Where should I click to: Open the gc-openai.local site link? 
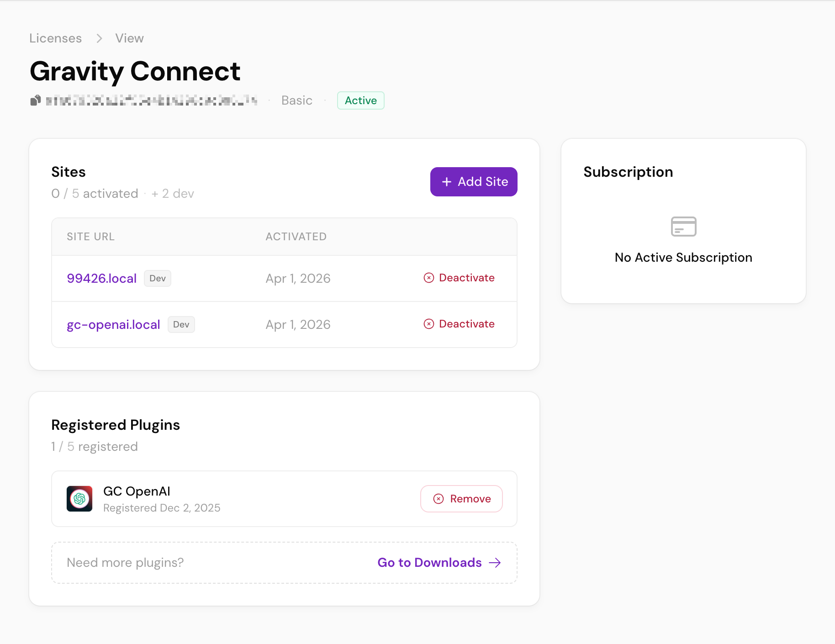click(113, 325)
